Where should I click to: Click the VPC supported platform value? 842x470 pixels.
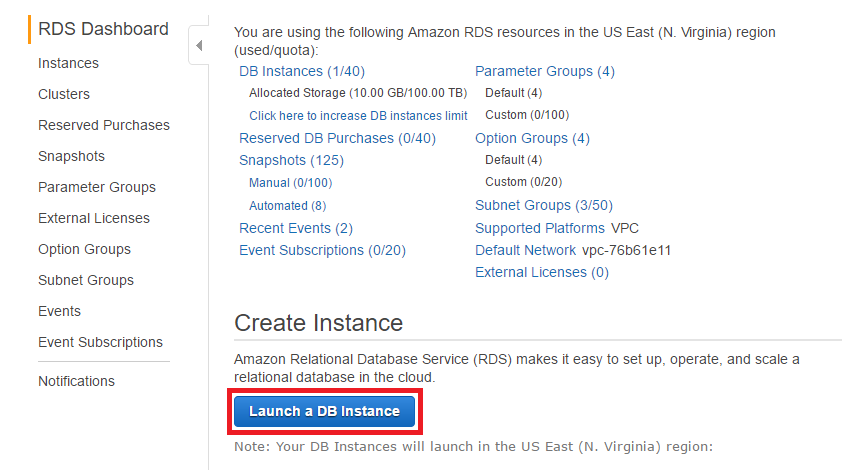pyautogui.click(x=625, y=228)
